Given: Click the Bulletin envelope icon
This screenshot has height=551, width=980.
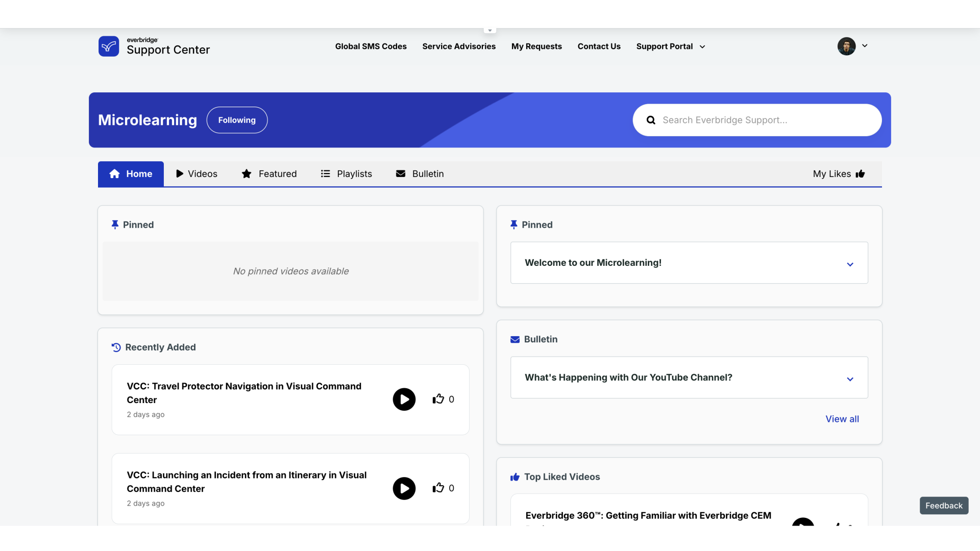Looking at the screenshot, I should (401, 173).
